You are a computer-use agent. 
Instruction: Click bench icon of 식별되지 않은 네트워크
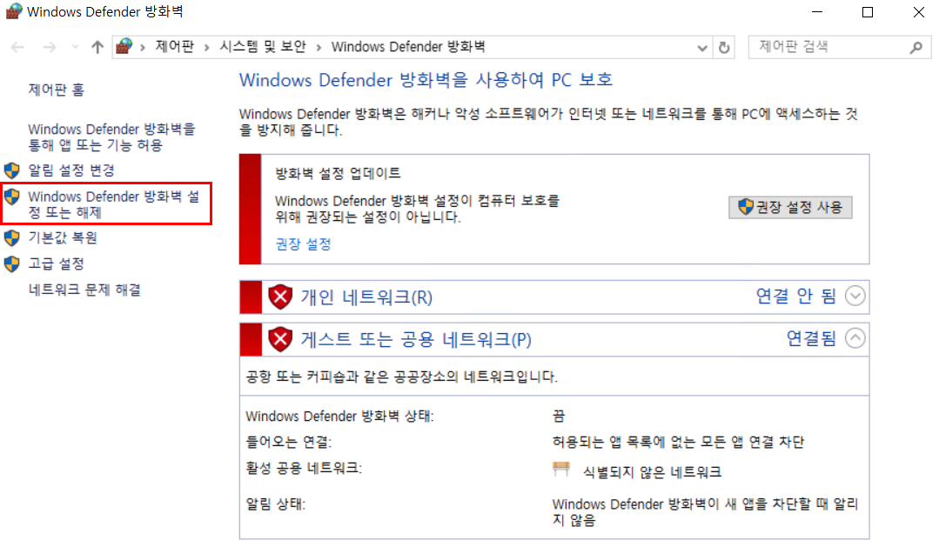pos(561,469)
